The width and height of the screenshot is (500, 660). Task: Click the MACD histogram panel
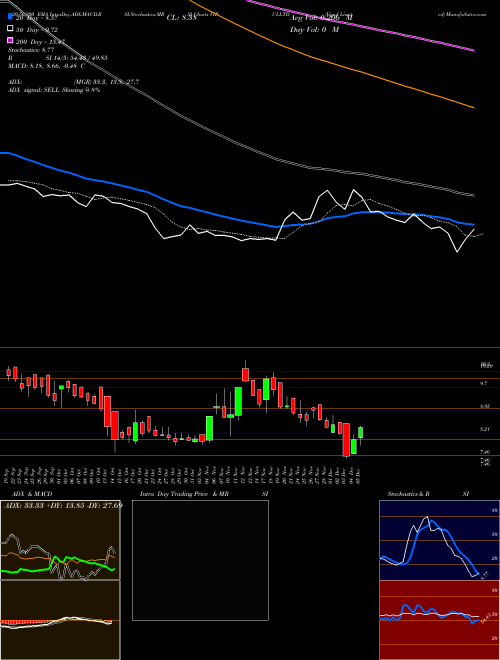tap(60, 620)
